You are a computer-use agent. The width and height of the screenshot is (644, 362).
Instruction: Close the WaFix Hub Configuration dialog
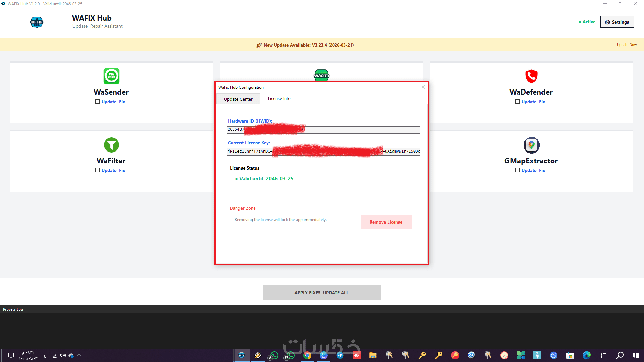point(423,87)
